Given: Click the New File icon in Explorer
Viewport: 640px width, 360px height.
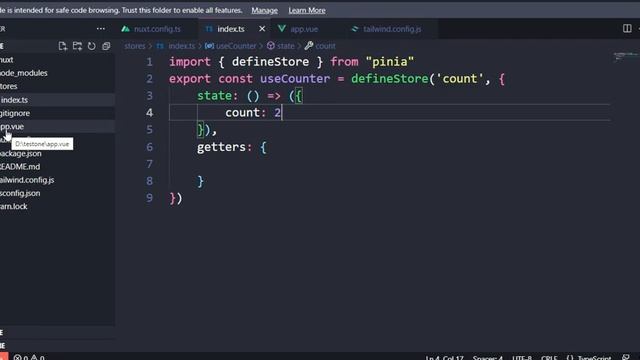Looking at the screenshot, I should point(62,46).
